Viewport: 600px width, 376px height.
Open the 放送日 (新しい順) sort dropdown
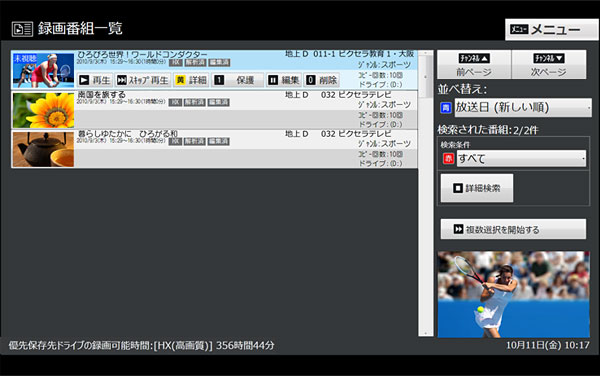click(523, 107)
